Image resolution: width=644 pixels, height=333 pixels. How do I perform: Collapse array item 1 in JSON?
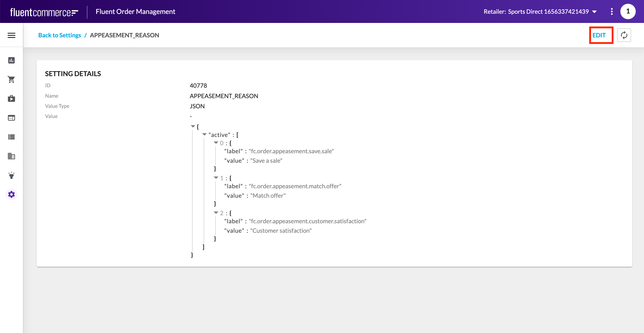(x=216, y=178)
